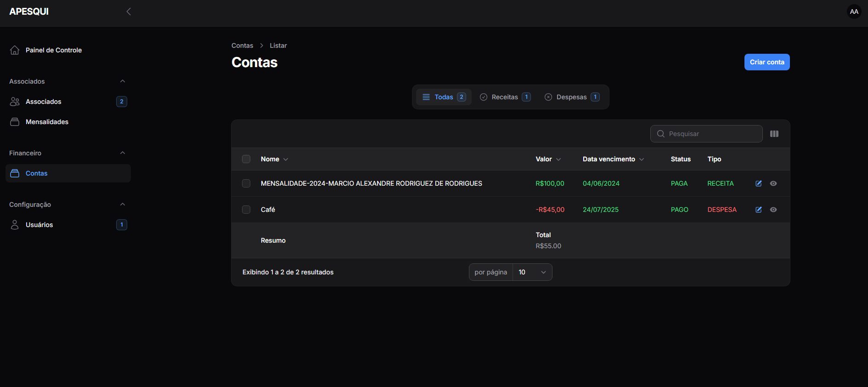The width and height of the screenshot is (868, 387).
Task: Open the AA user avatar menu
Action: tap(854, 11)
